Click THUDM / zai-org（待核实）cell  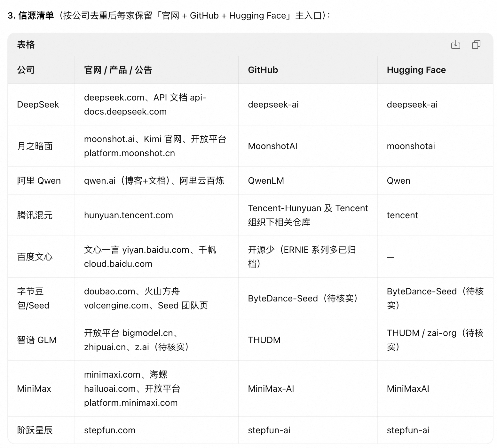[x=435, y=340]
